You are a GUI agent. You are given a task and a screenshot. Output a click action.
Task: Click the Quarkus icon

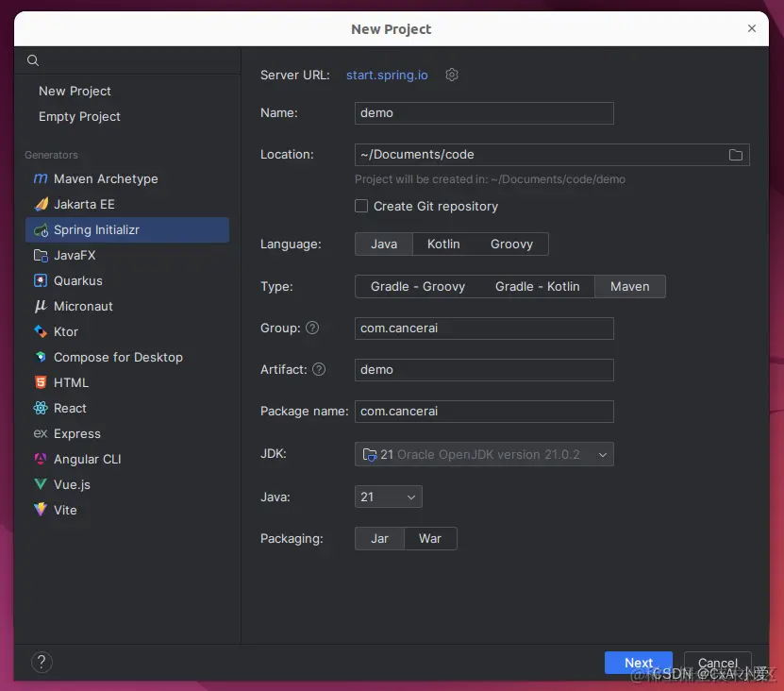pos(41,280)
